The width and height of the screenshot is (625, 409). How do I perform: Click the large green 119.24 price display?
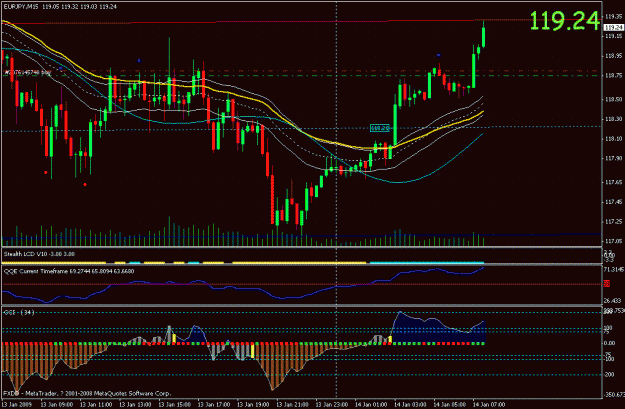pos(565,21)
